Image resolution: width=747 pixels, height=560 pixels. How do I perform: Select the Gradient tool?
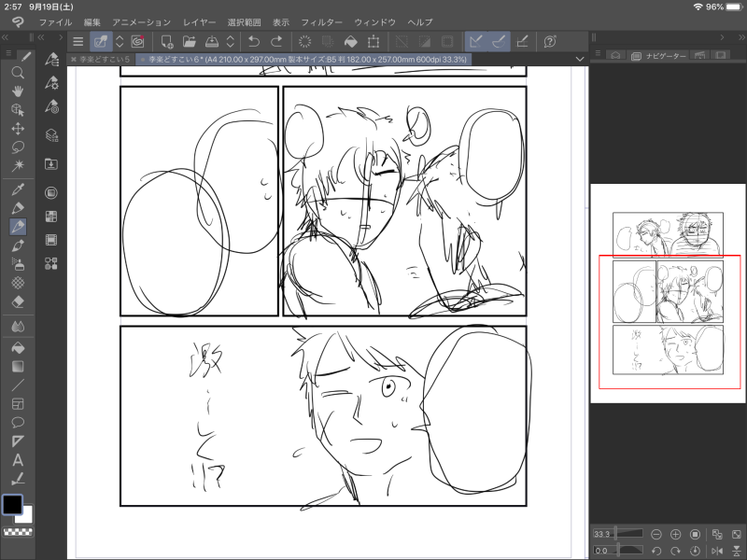[x=18, y=367]
